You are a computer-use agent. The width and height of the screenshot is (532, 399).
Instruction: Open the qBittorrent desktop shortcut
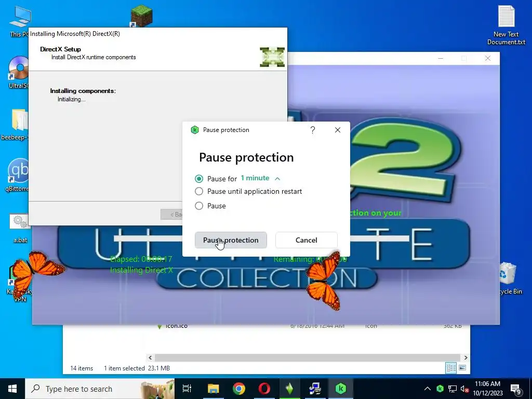click(18, 176)
